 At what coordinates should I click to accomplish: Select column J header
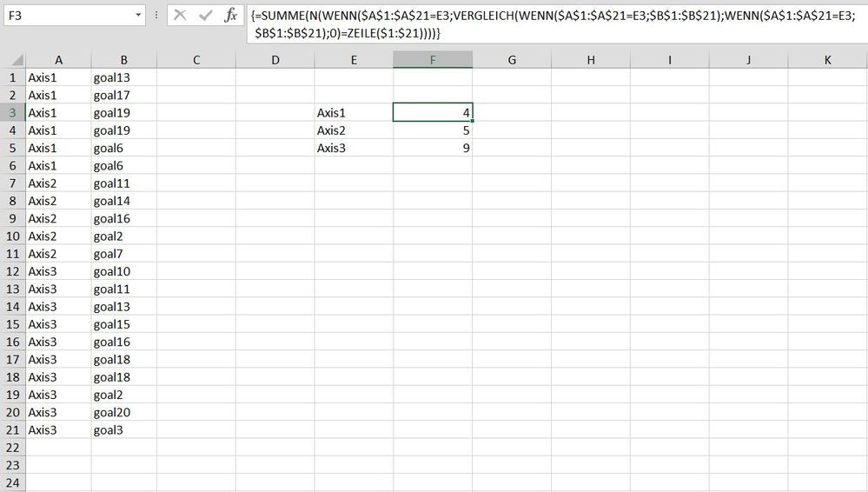tap(748, 60)
